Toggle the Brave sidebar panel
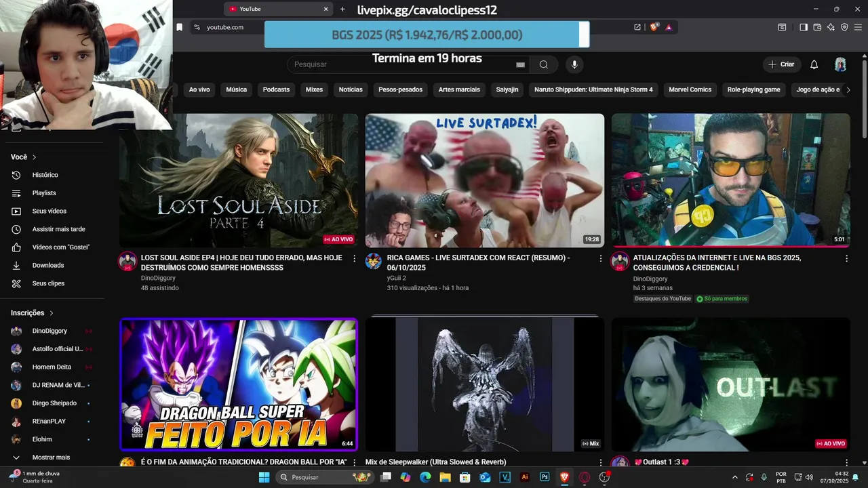The width and height of the screenshot is (868, 488). (x=804, y=27)
